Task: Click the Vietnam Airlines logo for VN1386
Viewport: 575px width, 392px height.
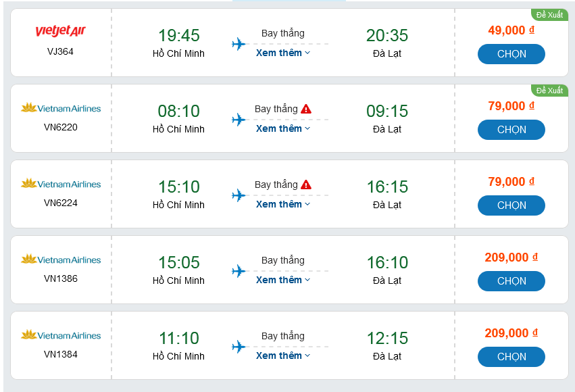Action: pos(61,260)
